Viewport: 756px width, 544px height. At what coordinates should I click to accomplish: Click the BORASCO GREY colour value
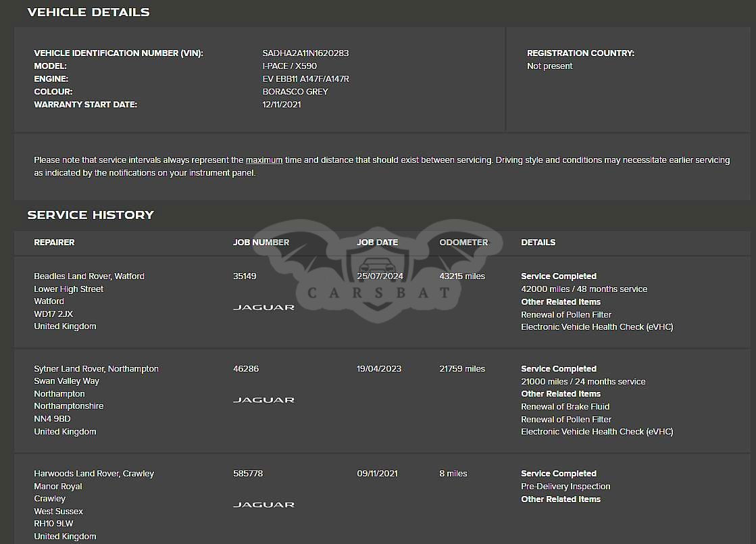(x=295, y=92)
